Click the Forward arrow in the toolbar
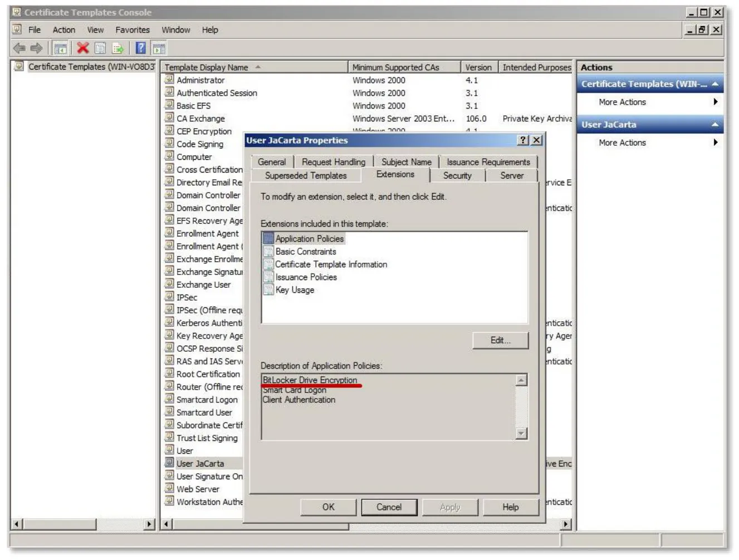 tap(37, 48)
